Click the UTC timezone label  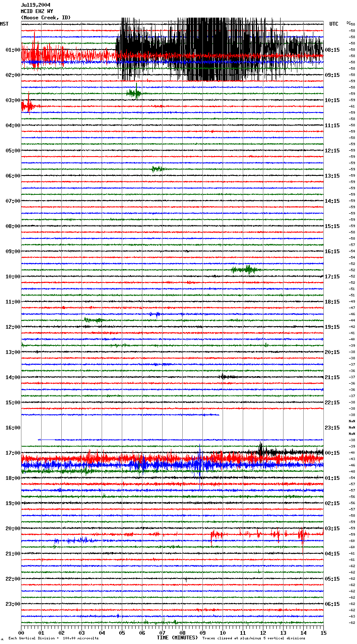333,24
